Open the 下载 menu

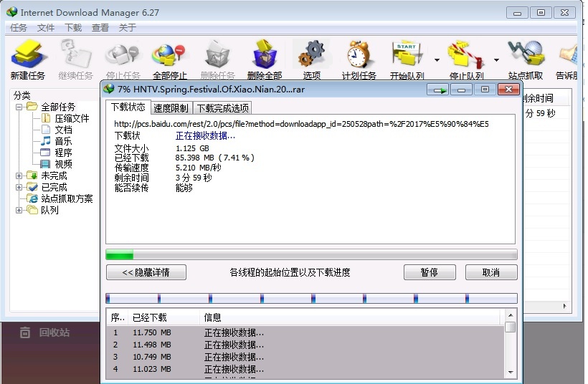(x=73, y=28)
